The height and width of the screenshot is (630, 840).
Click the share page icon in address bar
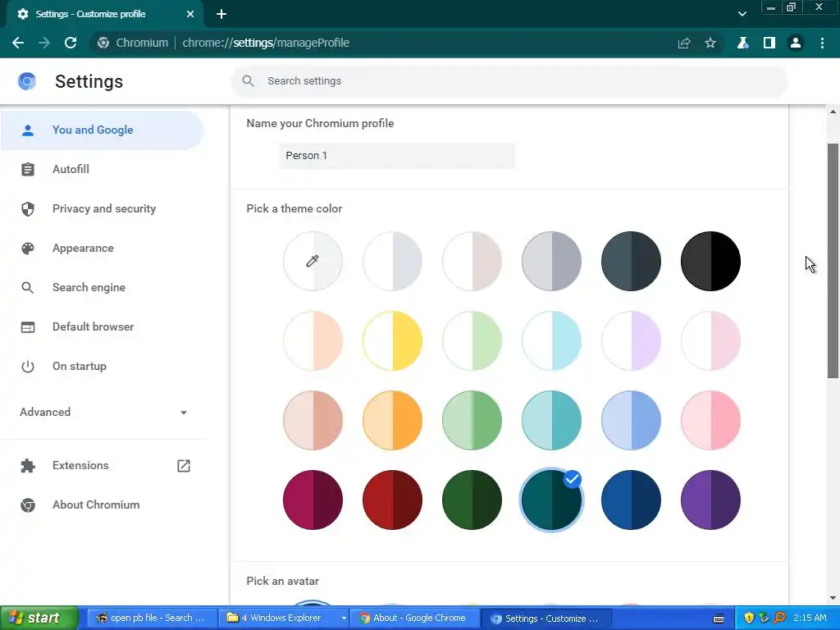(x=684, y=43)
